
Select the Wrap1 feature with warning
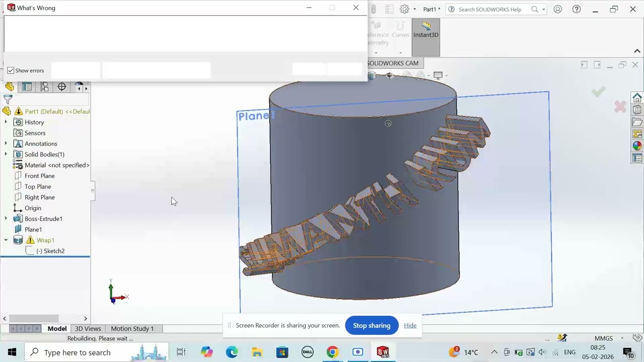tap(45, 240)
